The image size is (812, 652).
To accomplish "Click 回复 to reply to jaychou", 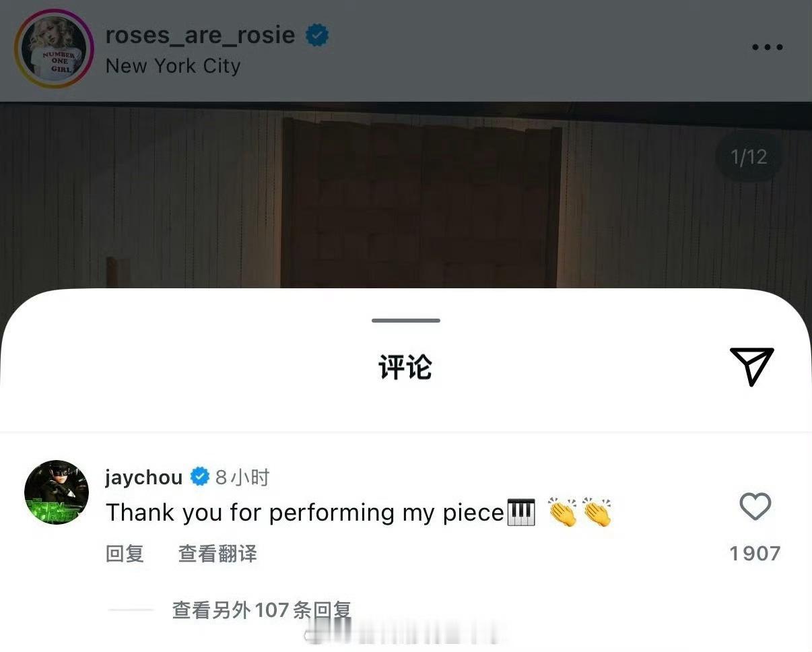I will (125, 554).
